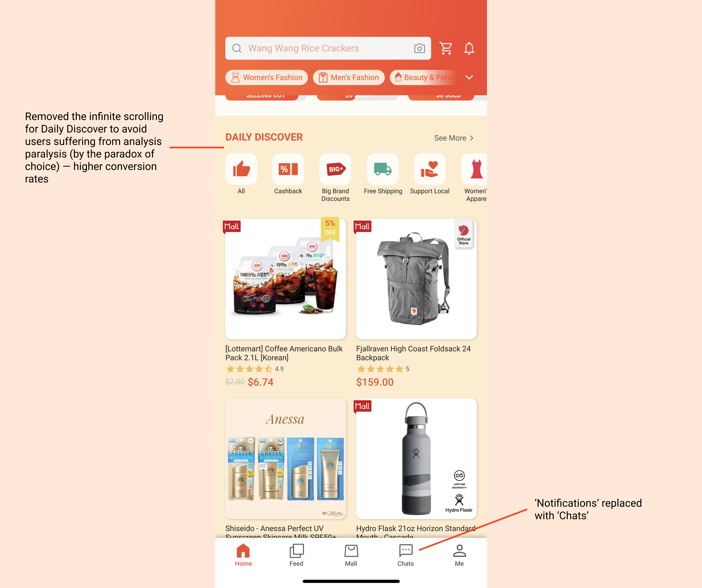Select the Cashback category icon
This screenshot has height=588, width=702.
pyautogui.click(x=288, y=169)
